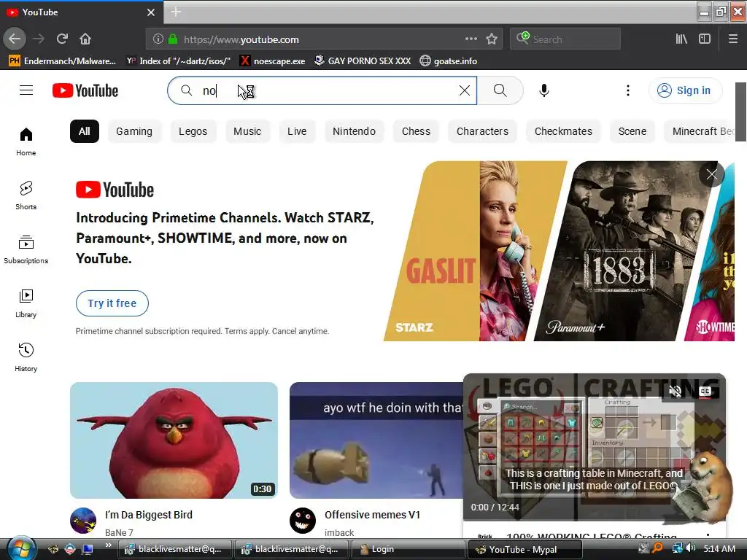Bookmark this page with the star
The image size is (747, 560).
pyautogui.click(x=492, y=39)
